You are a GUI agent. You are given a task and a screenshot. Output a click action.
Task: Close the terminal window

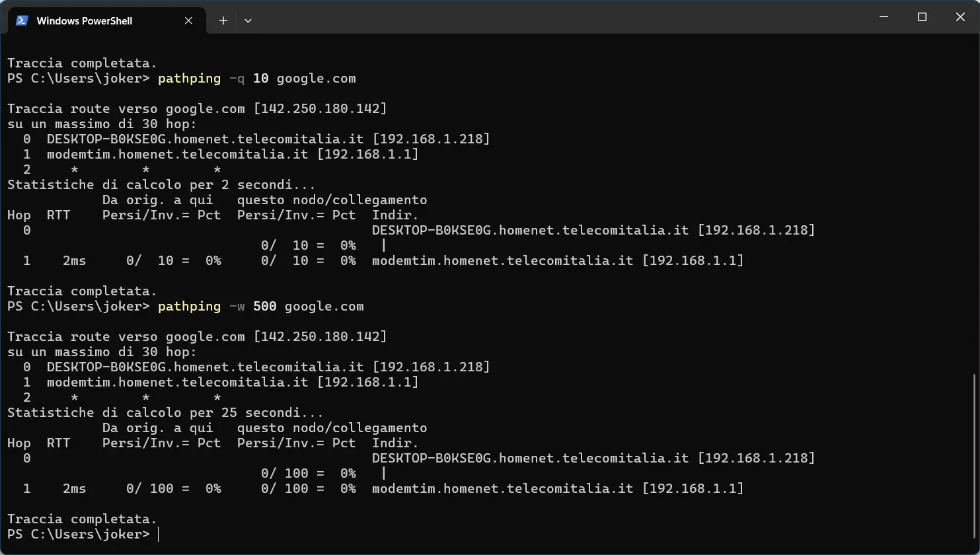(x=960, y=17)
